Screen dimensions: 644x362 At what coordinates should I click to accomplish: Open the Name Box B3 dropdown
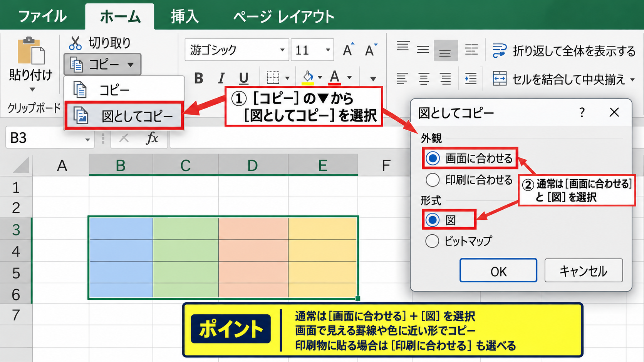pyautogui.click(x=88, y=139)
